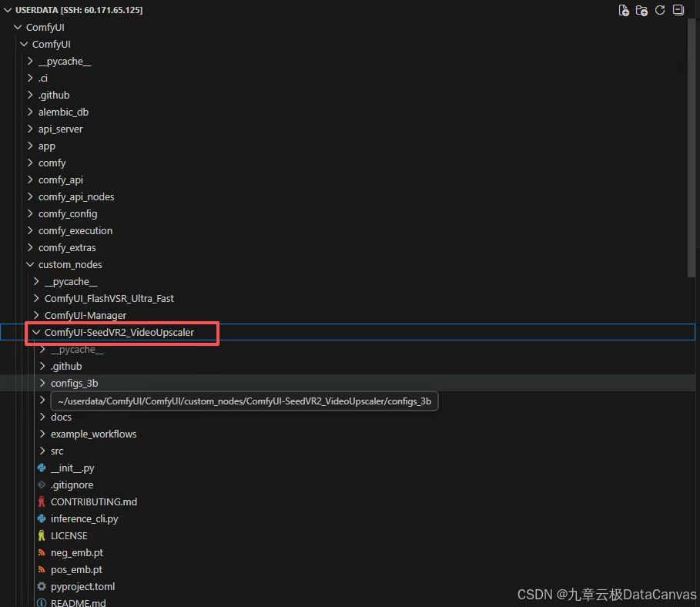This screenshot has height=607, width=700.
Task: Select the comfy_config folder
Action: (x=68, y=214)
